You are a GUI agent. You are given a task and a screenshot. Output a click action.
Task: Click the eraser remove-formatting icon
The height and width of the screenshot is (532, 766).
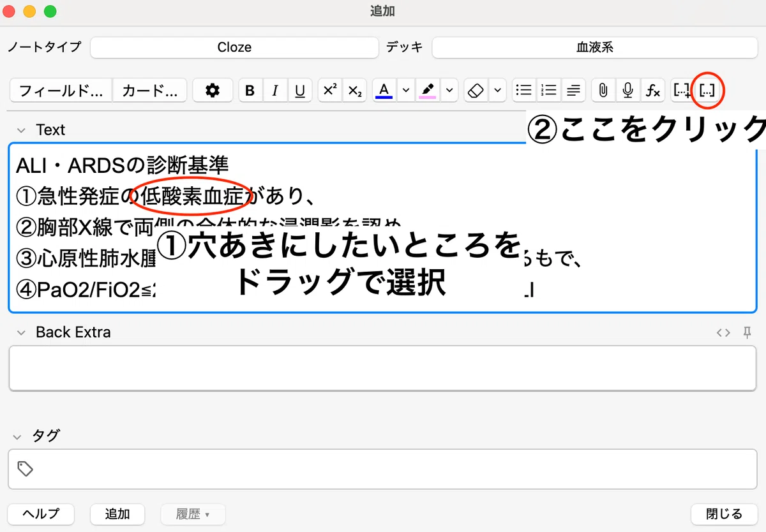(x=476, y=91)
